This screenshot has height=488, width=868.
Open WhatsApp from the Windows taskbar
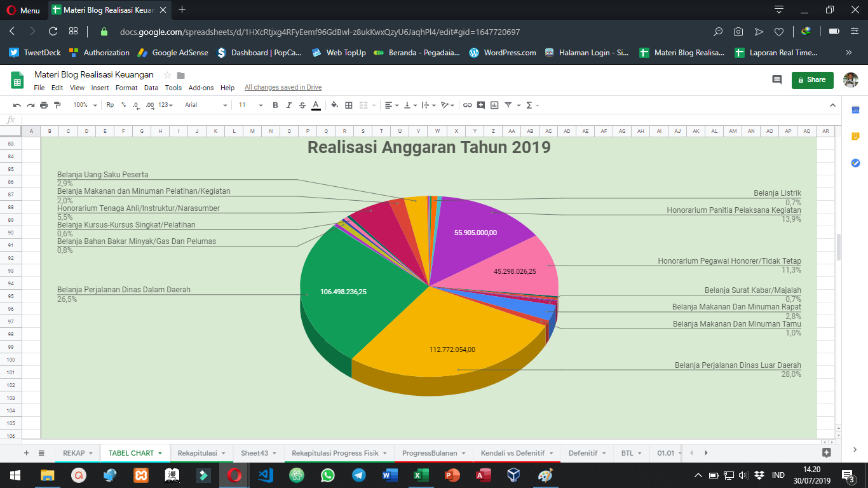coord(327,475)
